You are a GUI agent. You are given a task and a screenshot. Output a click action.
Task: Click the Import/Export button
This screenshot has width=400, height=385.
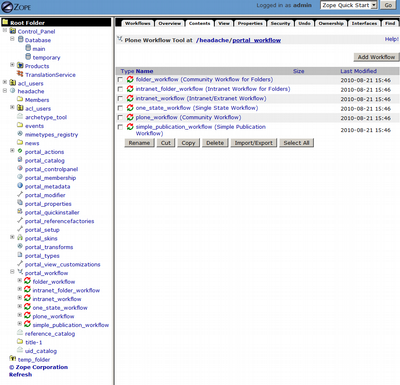(x=254, y=143)
